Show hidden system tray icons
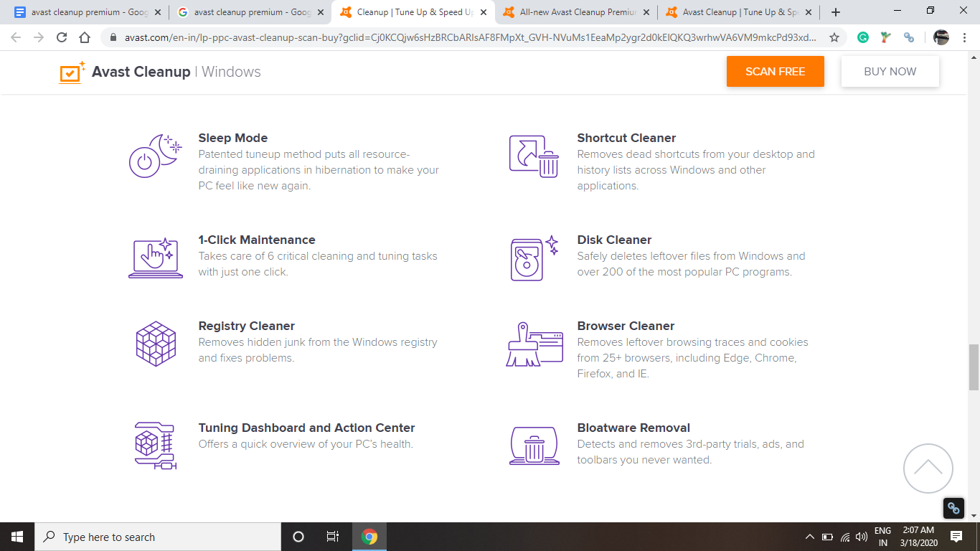The image size is (980, 551). (x=810, y=537)
